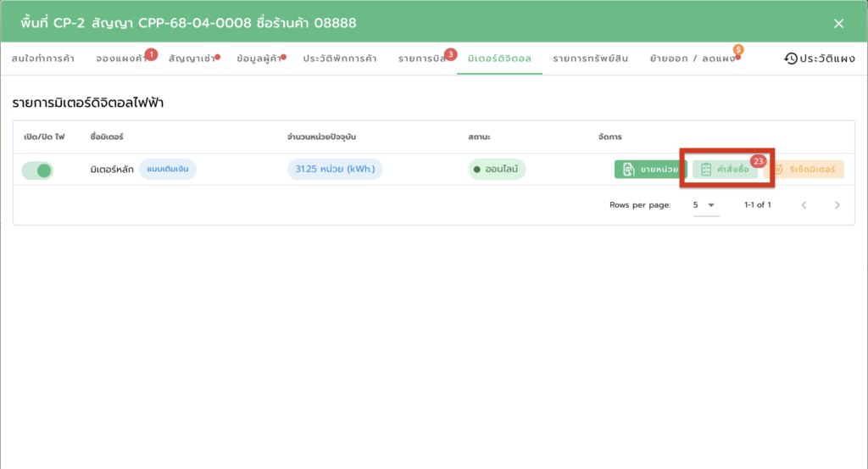Click the แบบเติมเงิน prepaid chip
The height and width of the screenshot is (469, 868).
pos(167,170)
